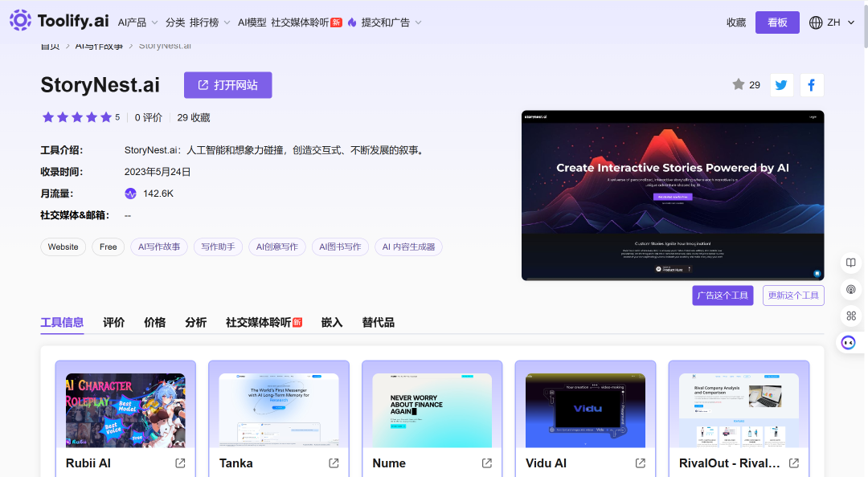The width and height of the screenshot is (868, 477).
Task: Switch to the 价格 tab
Action: tap(155, 323)
